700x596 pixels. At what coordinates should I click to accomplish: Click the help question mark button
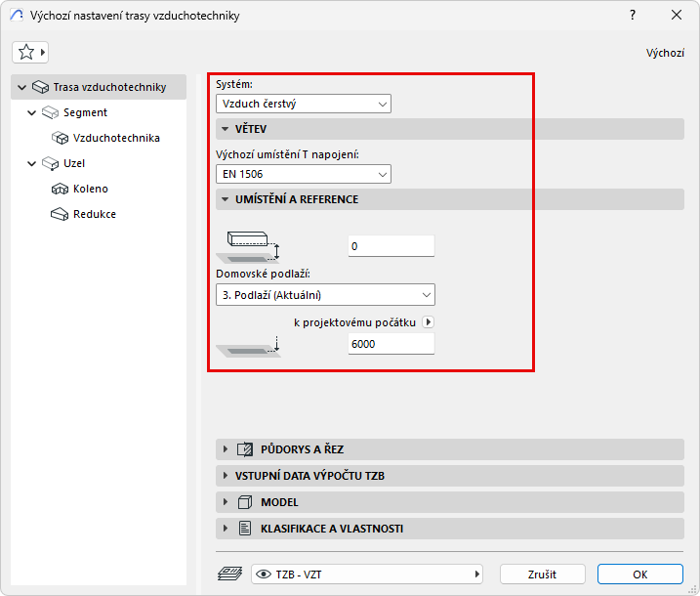click(632, 16)
